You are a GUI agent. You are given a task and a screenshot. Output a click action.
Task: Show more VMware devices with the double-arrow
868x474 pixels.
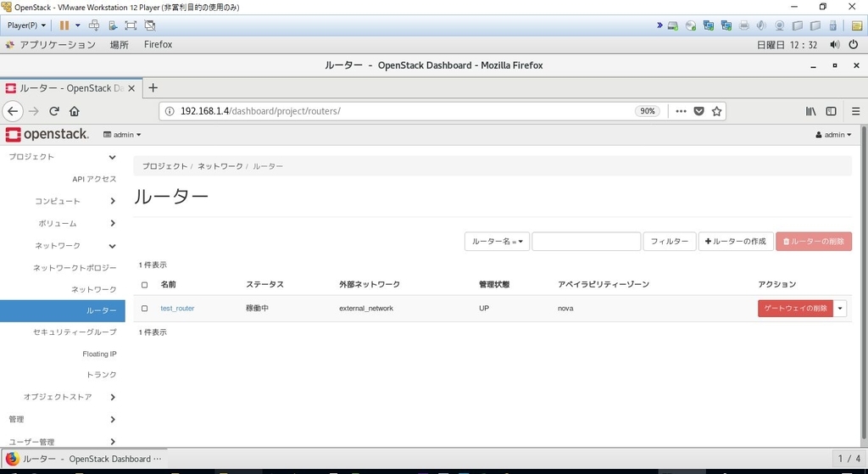[659, 25]
